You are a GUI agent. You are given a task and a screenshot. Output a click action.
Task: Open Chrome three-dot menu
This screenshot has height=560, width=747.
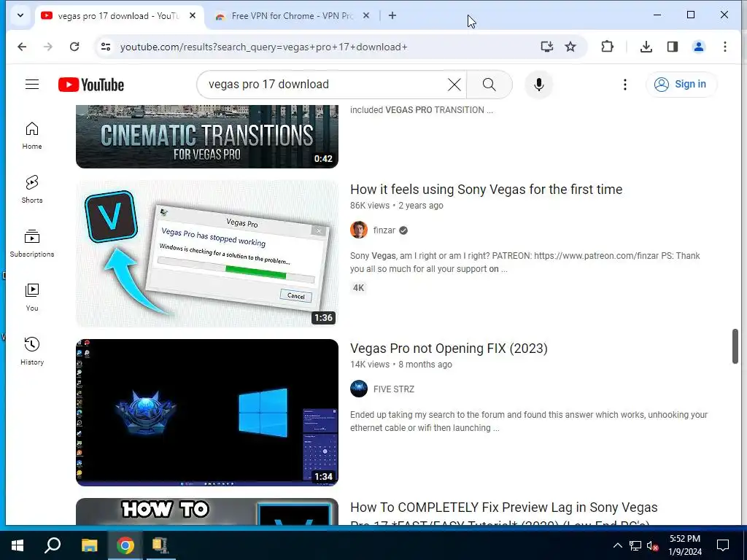point(724,47)
